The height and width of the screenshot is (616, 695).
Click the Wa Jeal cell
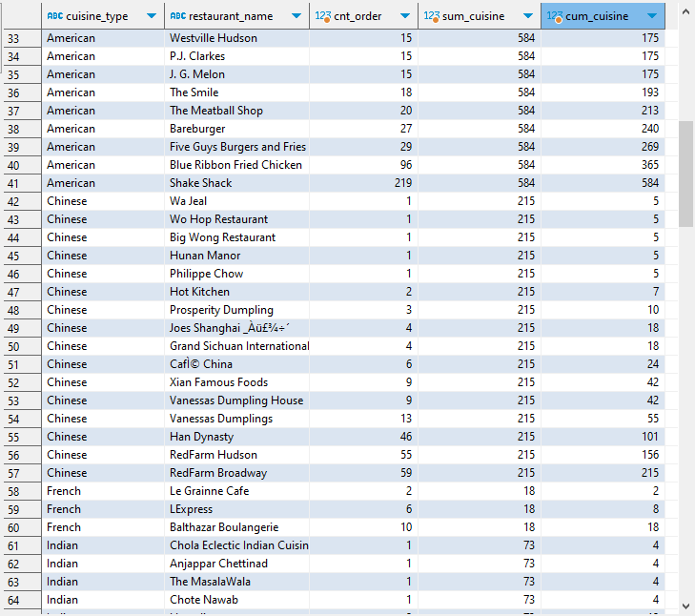[x=236, y=201]
